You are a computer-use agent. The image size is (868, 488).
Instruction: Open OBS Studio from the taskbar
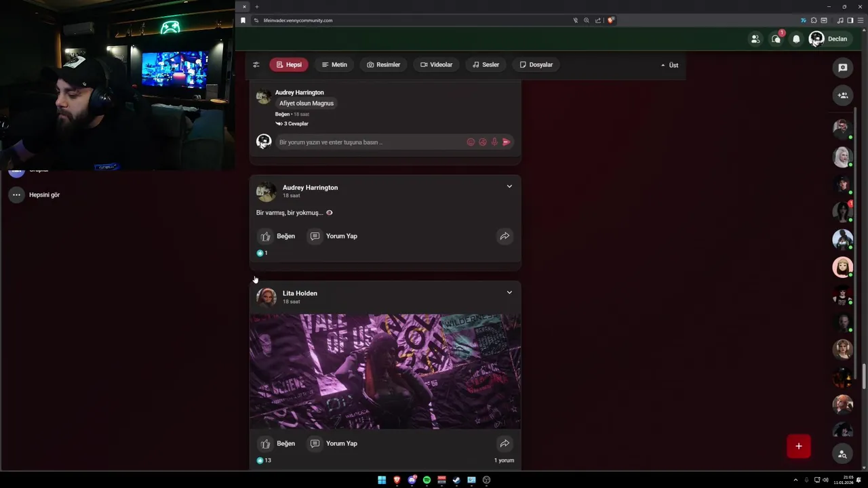coord(486,480)
